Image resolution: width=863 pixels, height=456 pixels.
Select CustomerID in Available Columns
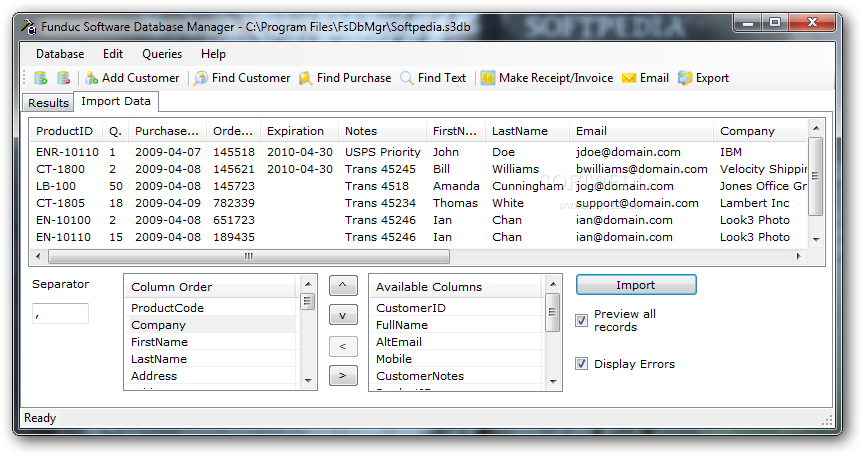click(x=458, y=308)
